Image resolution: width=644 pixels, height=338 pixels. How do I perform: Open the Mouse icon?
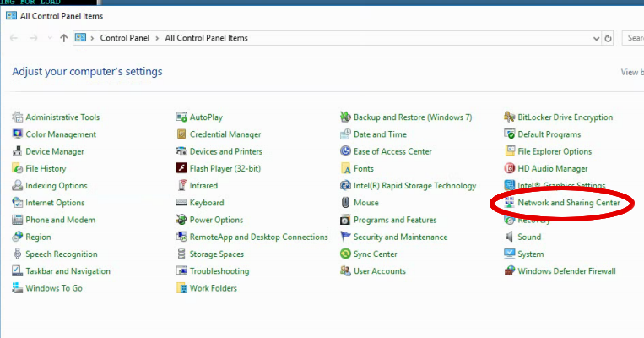[345, 203]
